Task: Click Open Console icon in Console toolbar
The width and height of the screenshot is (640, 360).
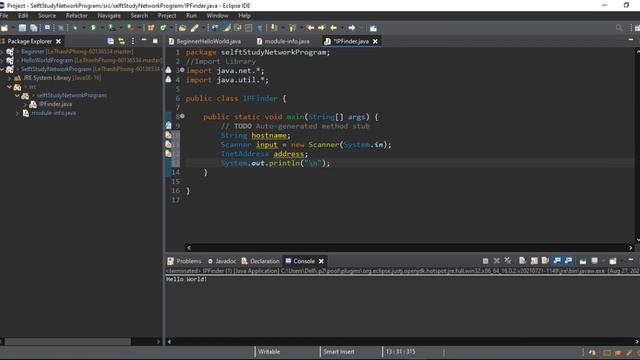Action: (x=613, y=261)
